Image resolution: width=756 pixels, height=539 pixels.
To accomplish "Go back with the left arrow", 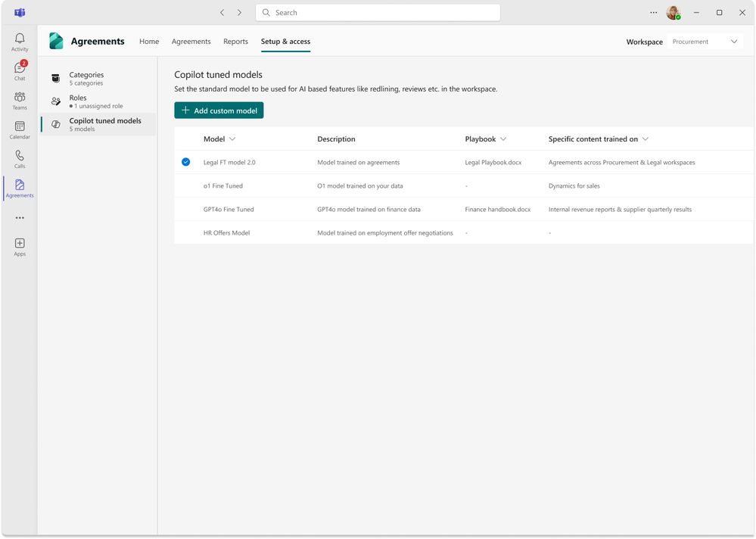I will (222, 13).
